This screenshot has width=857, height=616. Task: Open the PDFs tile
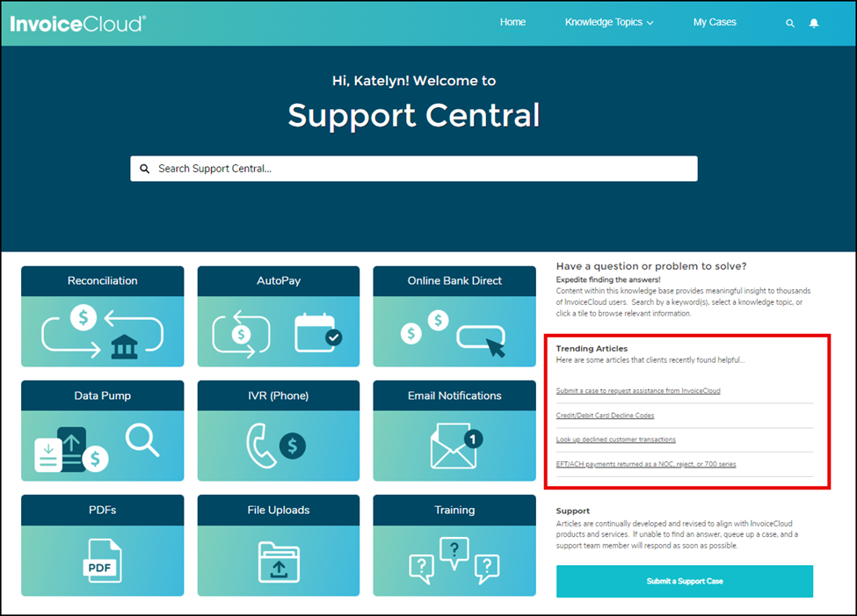click(103, 546)
